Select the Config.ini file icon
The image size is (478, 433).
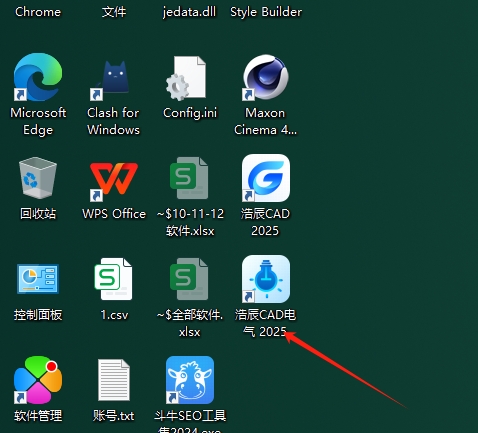point(187,78)
